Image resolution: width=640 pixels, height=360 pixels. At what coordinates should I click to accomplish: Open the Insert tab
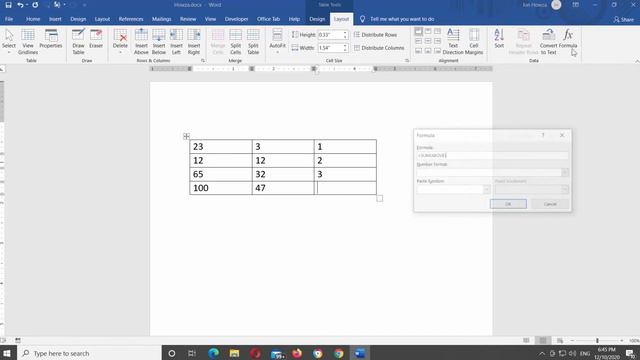coord(55,19)
